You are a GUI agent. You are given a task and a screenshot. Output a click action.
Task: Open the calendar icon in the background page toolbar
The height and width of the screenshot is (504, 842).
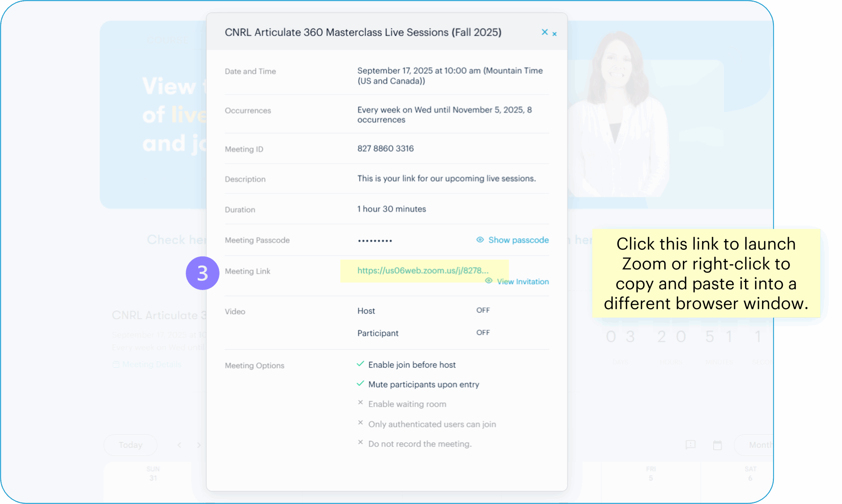[x=717, y=445]
